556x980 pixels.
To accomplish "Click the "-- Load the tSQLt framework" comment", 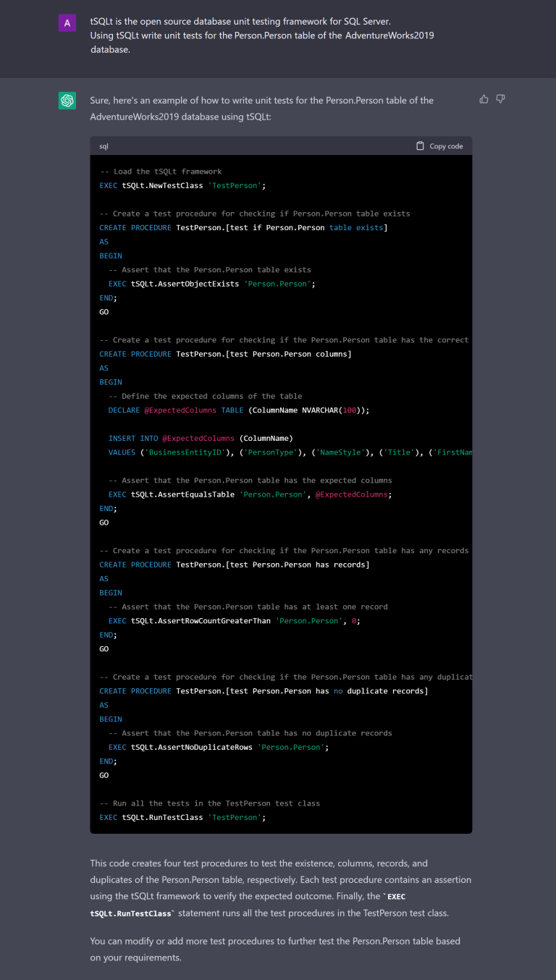I will pos(161,172).
